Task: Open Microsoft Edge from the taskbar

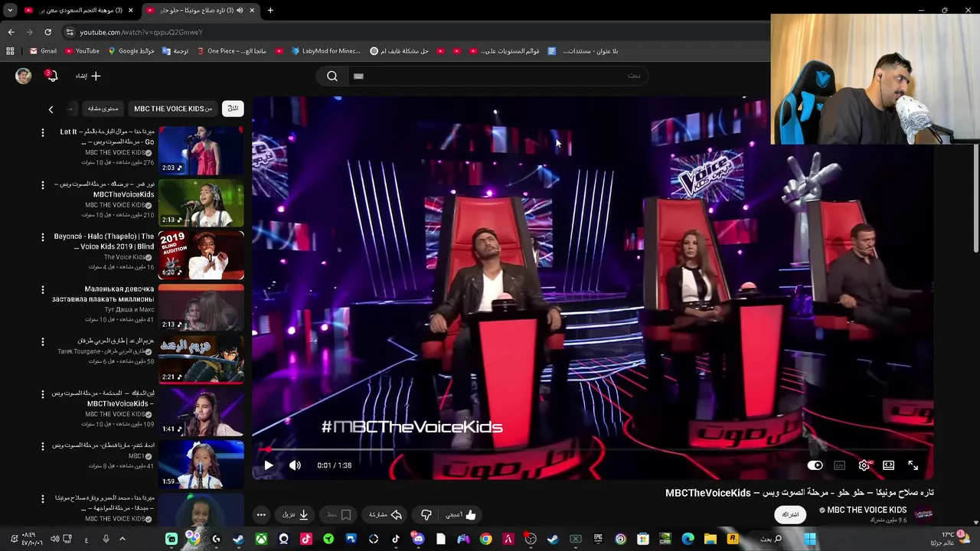Action: pyautogui.click(x=688, y=539)
